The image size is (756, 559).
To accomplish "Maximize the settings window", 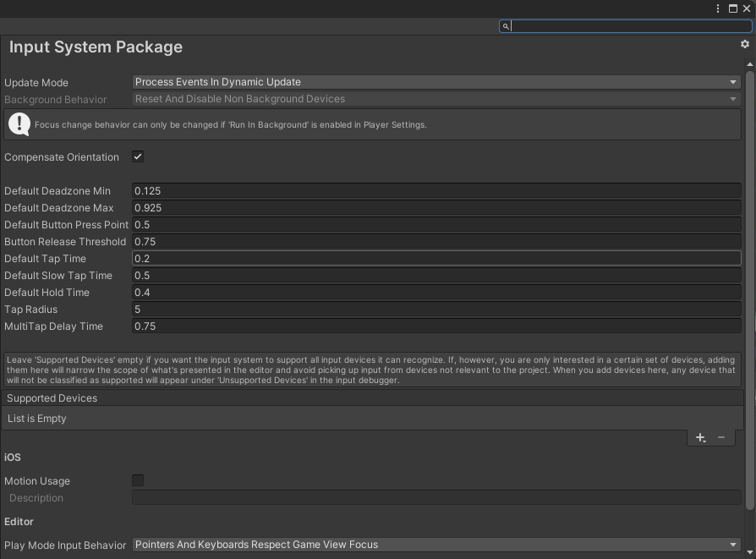I will 733,8.
